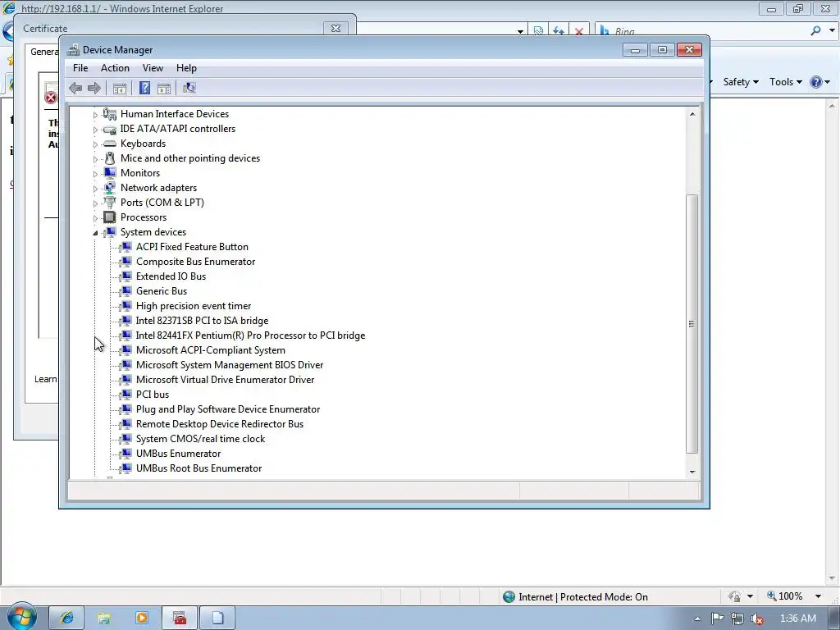Expand the Ports (COM & LPT) node

coord(95,203)
